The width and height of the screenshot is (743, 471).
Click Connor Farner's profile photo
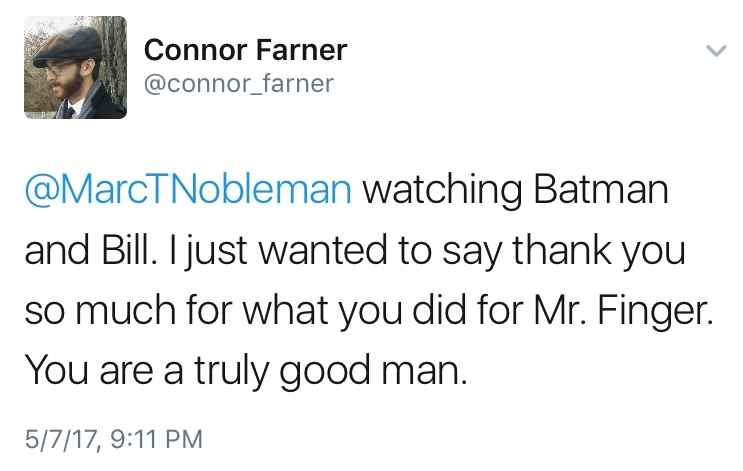pyautogui.click(x=76, y=67)
